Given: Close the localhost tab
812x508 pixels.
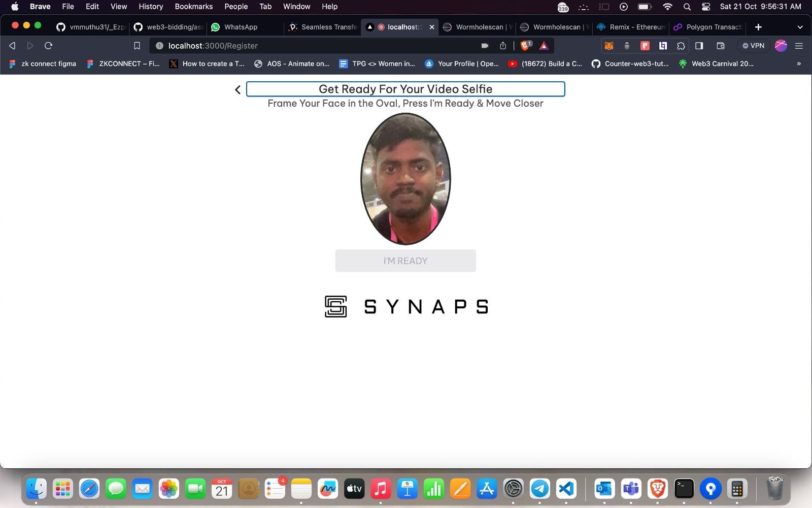Looking at the screenshot, I should click(432, 27).
